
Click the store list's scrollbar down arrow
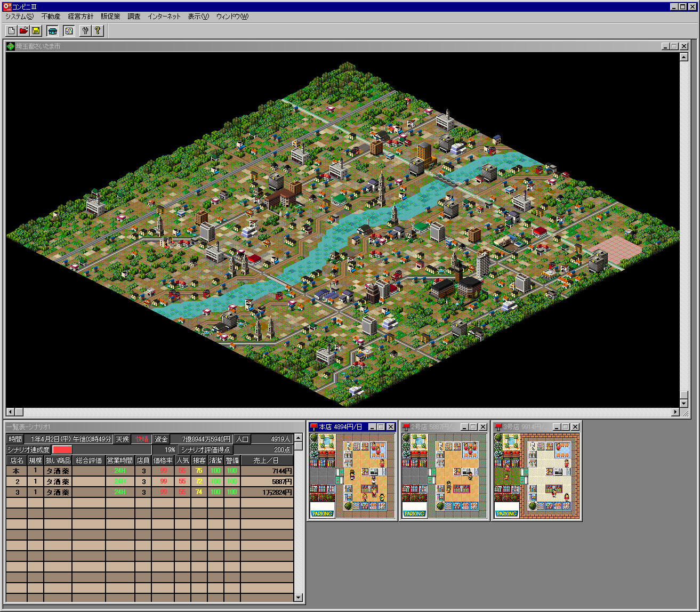[x=298, y=598]
